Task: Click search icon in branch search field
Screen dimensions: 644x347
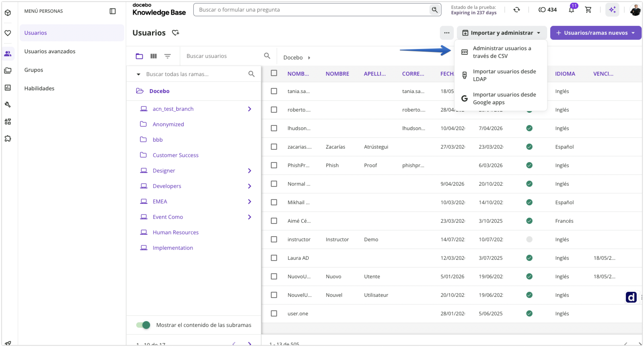Action: pyautogui.click(x=252, y=74)
